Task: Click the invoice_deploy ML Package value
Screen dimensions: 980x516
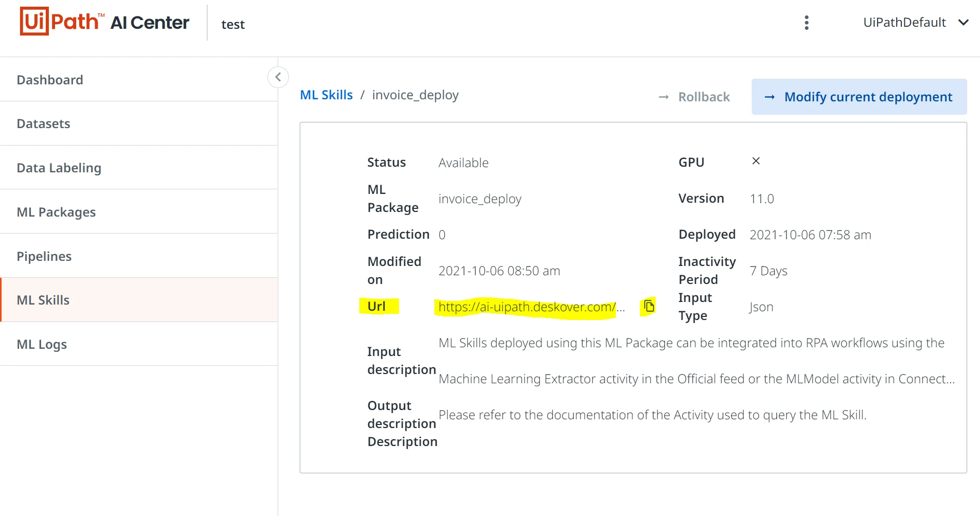Action: coord(480,199)
